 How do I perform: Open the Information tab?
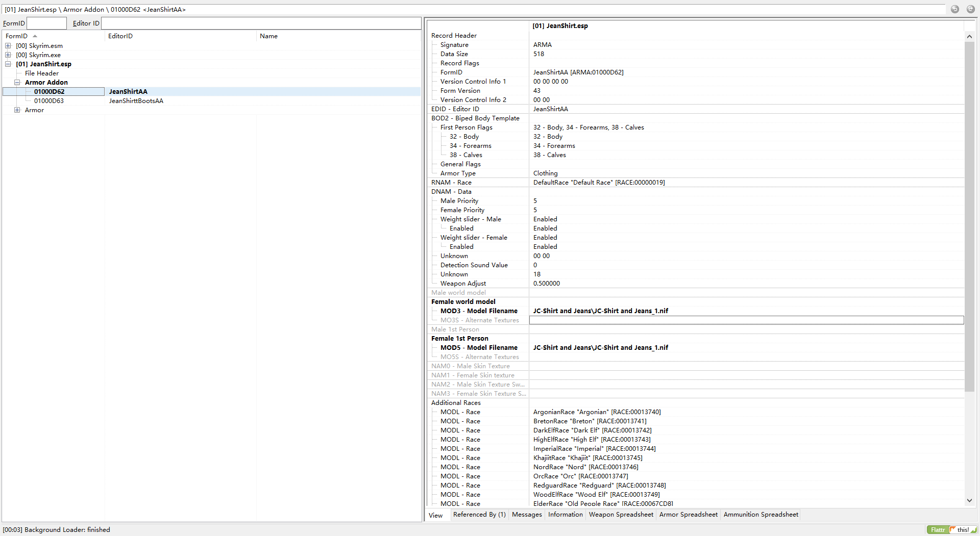pyautogui.click(x=565, y=515)
